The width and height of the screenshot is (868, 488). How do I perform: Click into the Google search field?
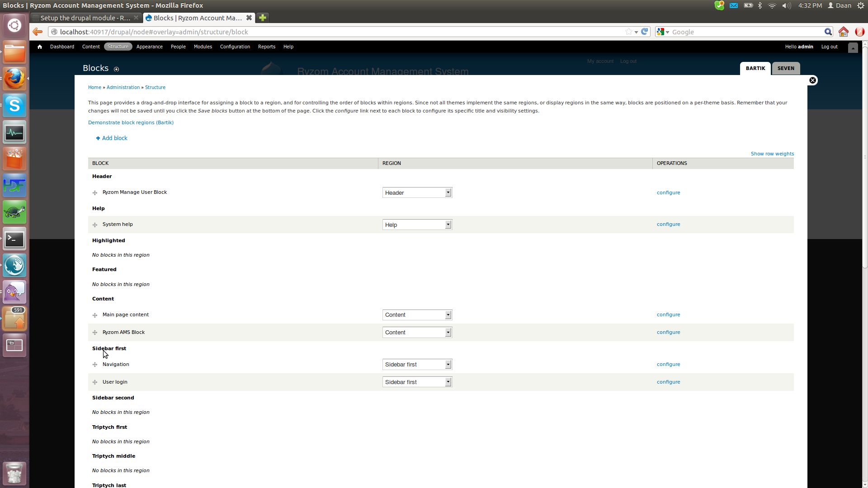point(746,32)
